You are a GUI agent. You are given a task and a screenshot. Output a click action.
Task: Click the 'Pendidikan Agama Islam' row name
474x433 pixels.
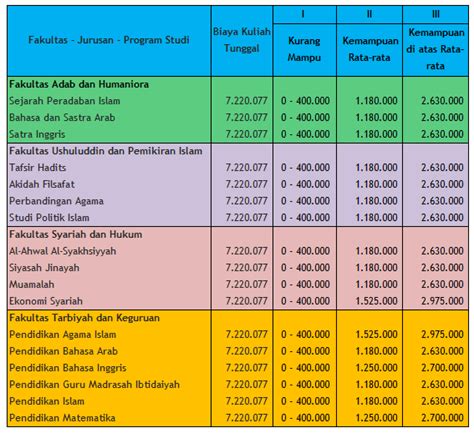click(x=63, y=334)
